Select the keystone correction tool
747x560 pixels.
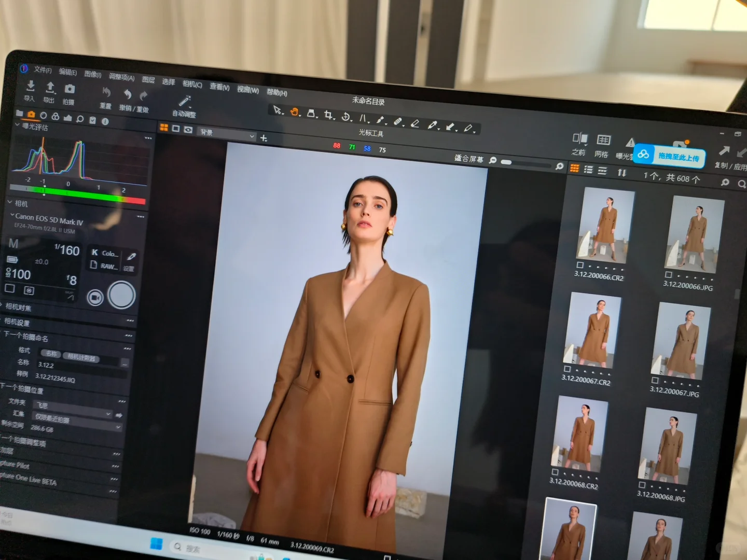pyautogui.click(x=363, y=118)
